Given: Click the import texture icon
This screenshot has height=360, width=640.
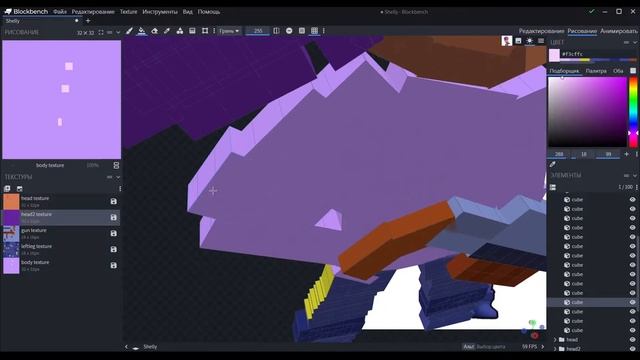Looking at the screenshot, I should click(20, 189).
